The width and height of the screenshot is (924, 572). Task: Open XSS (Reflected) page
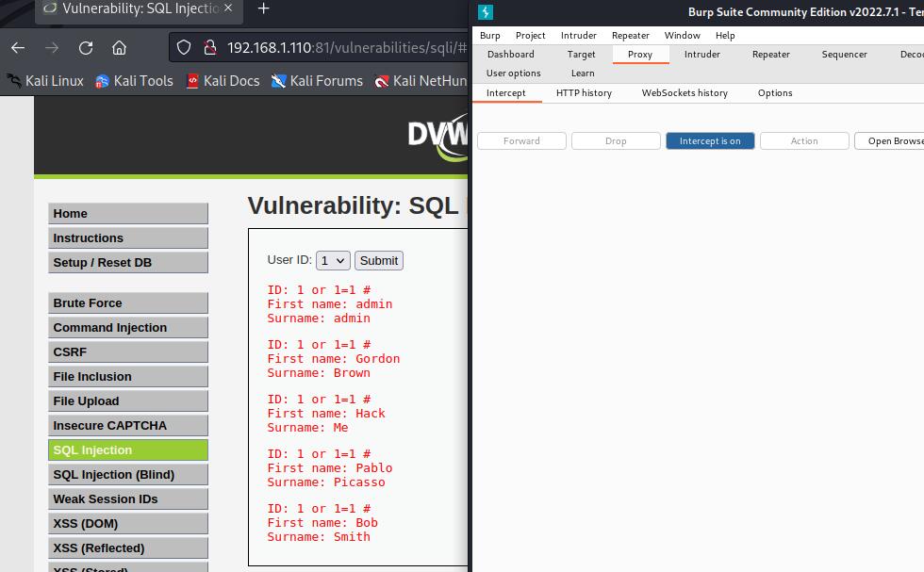[128, 548]
